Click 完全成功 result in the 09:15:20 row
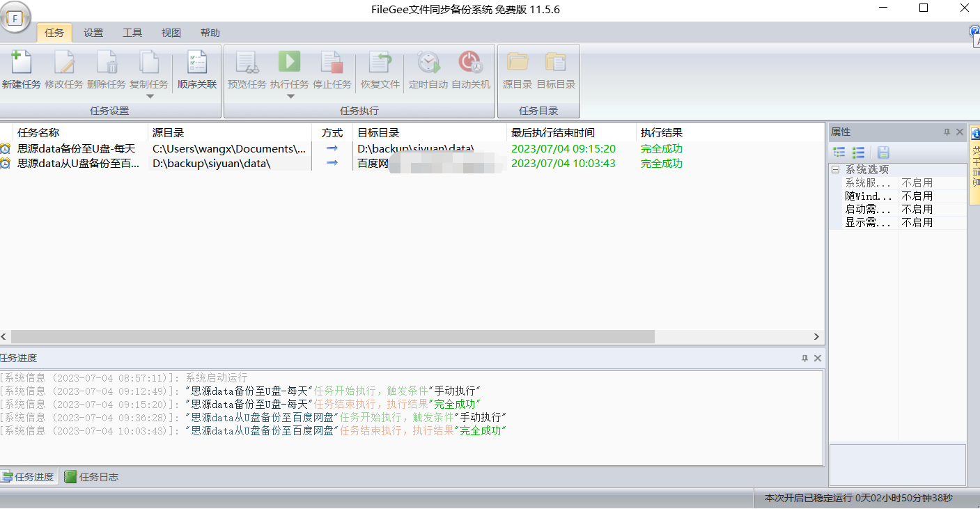This screenshot has height=509, width=980. click(662, 149)
